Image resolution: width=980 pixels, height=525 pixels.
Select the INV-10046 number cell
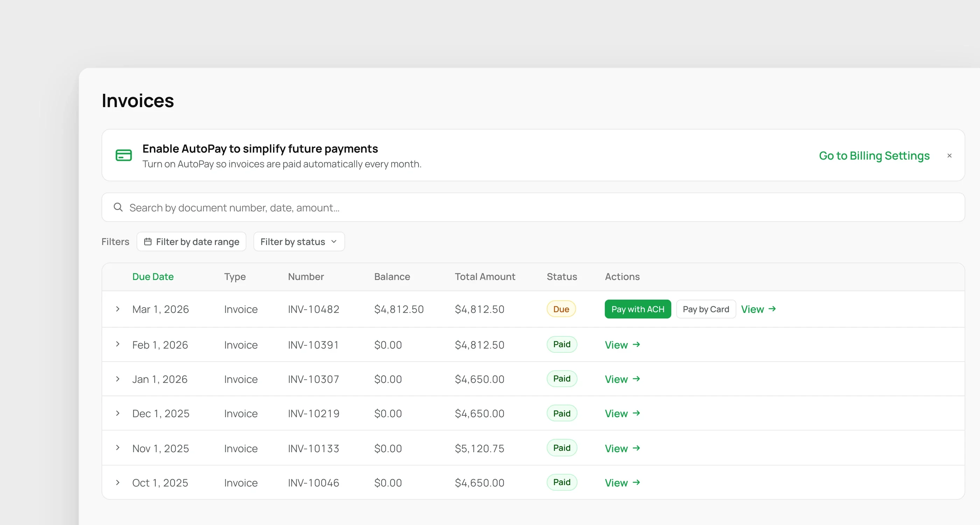pos(314,483)
